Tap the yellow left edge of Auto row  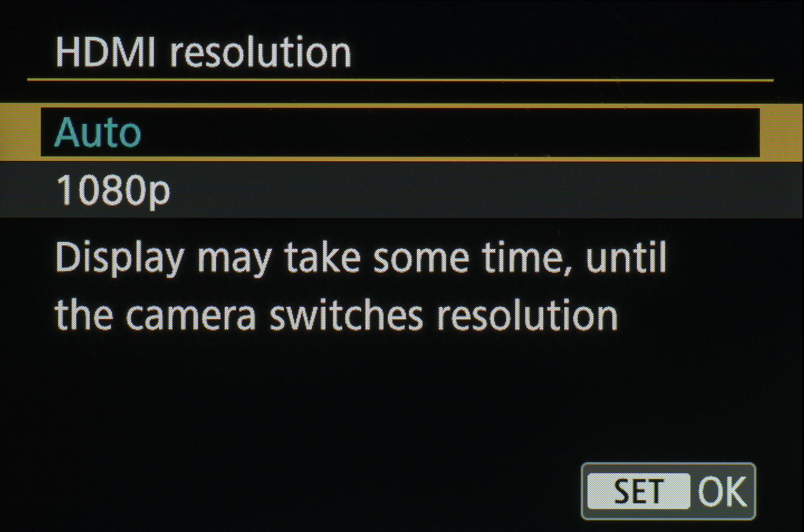pos(20,132)
